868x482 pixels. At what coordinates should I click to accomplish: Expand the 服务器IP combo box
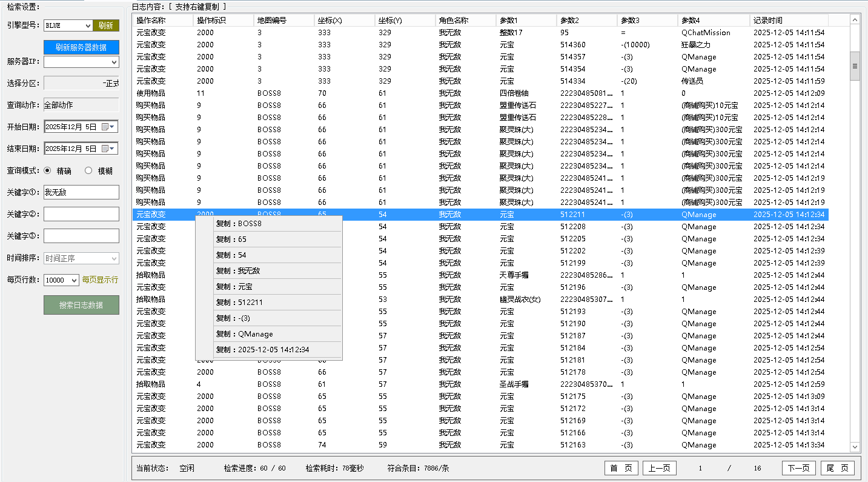click(114, 62)
